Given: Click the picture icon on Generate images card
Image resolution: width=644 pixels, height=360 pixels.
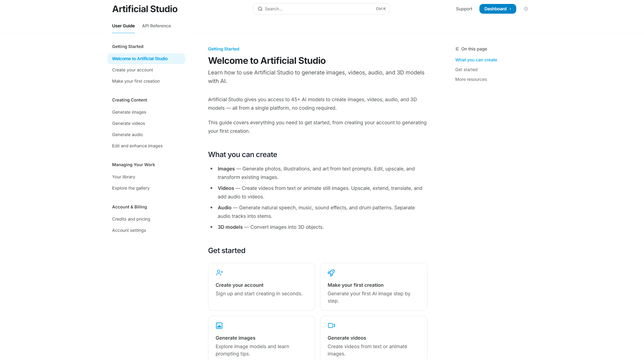Looking at the screenshot, I should pyautogui.click(x=219, y=325).
